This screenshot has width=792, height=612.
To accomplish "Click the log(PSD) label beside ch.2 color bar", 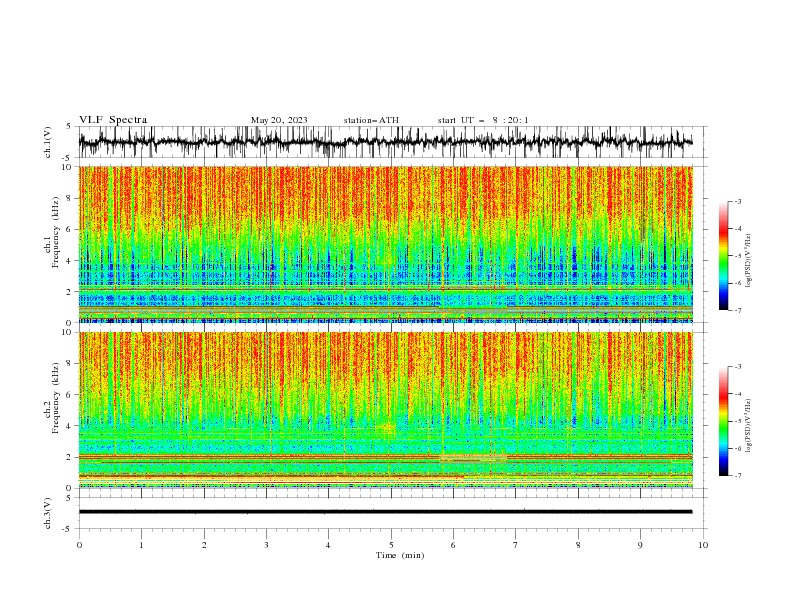I will tap(749, 426).
